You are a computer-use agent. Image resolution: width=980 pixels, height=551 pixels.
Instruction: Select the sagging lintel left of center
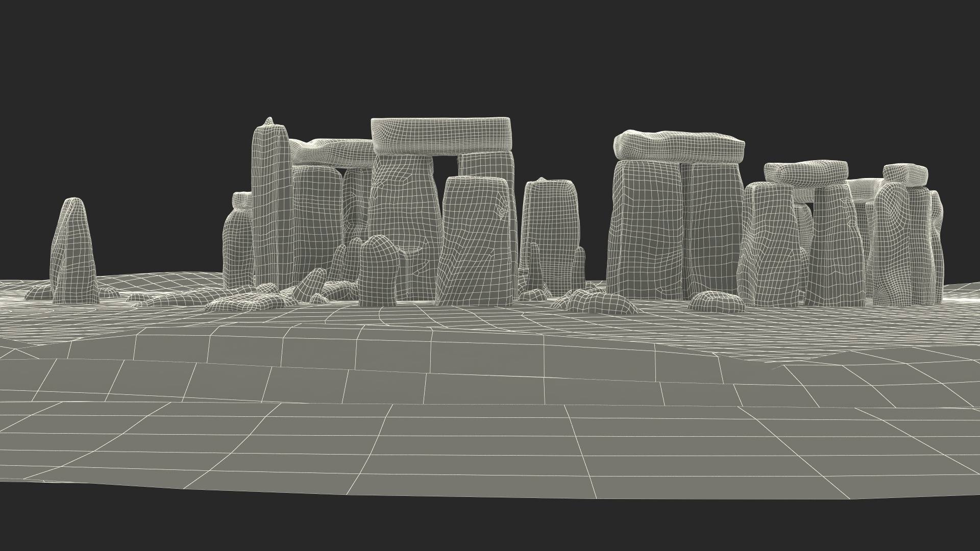(x=332, y=153)
